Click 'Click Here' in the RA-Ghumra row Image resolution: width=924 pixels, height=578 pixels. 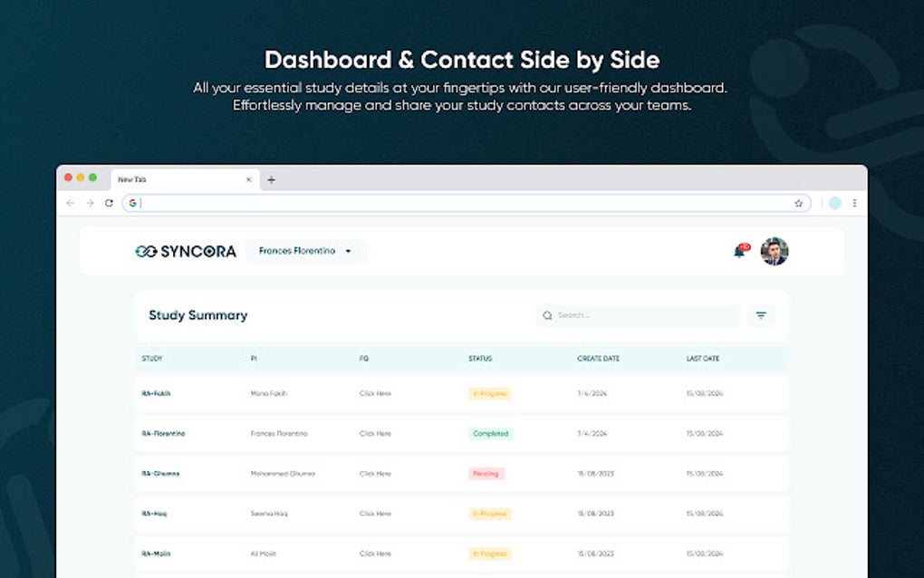click(x=375, y=474)
